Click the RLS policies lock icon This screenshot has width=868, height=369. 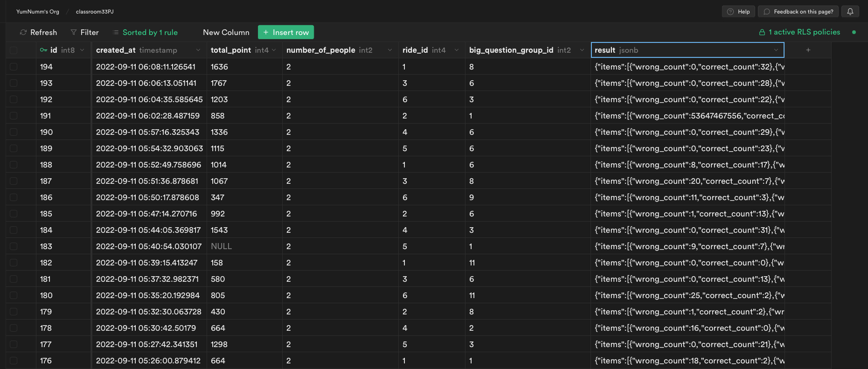(x=762, y=32)
